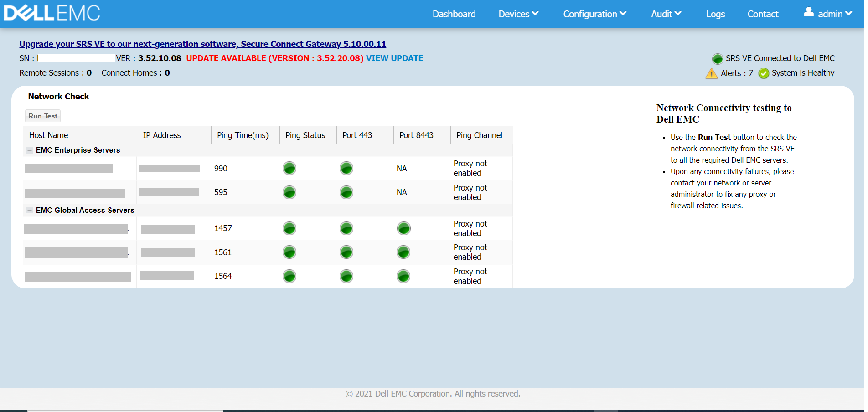Viewport: 868px width, 412px height.
Task: Click the System is Healthy checkmark icon
Action: click(x=764, y=73)
